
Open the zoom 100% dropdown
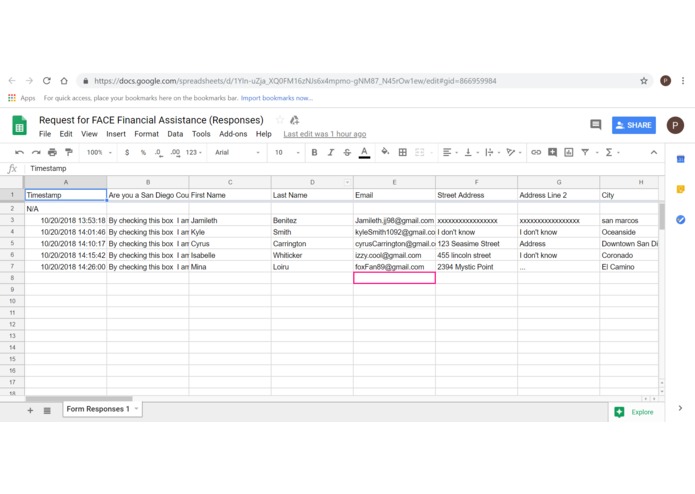click(99, 152)
